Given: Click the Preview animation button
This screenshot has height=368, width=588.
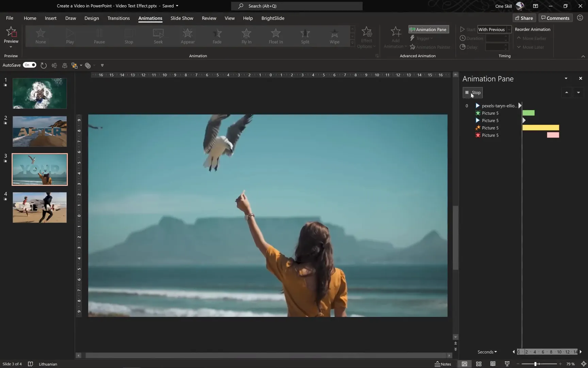Looking at the screenshot, I should coord(11,36).
